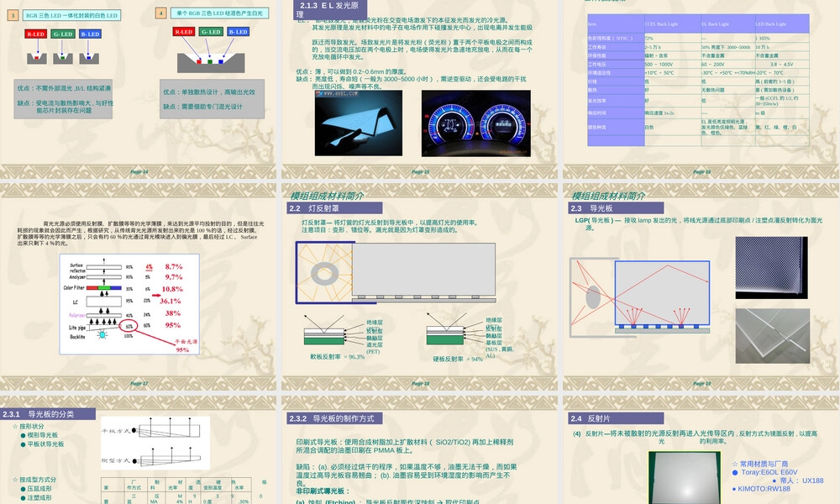Click the '2.4 反射片' heading bar

click(616, 418)
